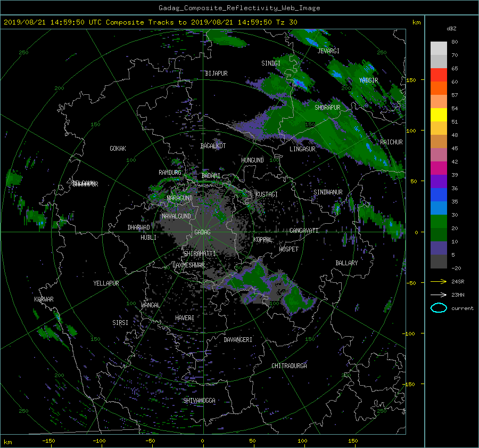Click the 80 dBZ scale value
Viewport: 479px width, 448px height.
pos(455,42)
